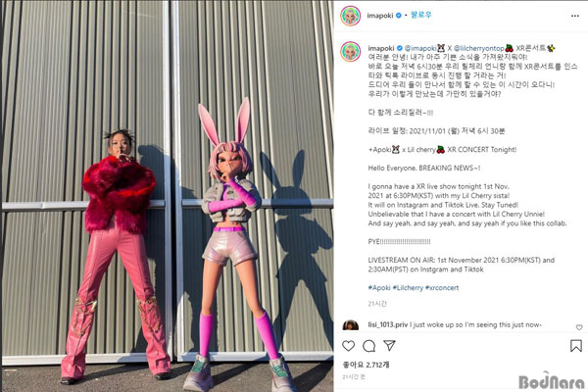Click the post photo of Apoki character
The width and height of the screenshot is (588, 392).
[168, 196]
